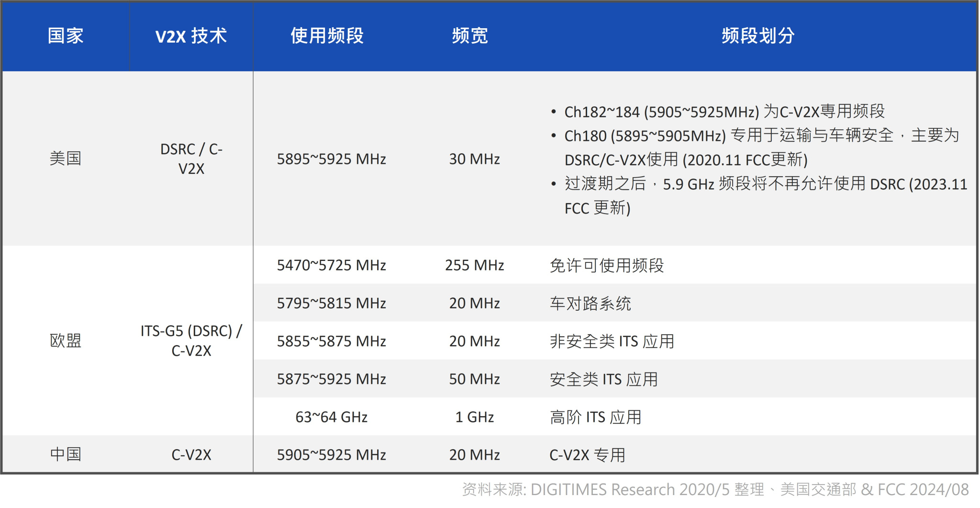
Task: Select the 5470~5725 MHz band cell
Action: click(x=331, y=265)
